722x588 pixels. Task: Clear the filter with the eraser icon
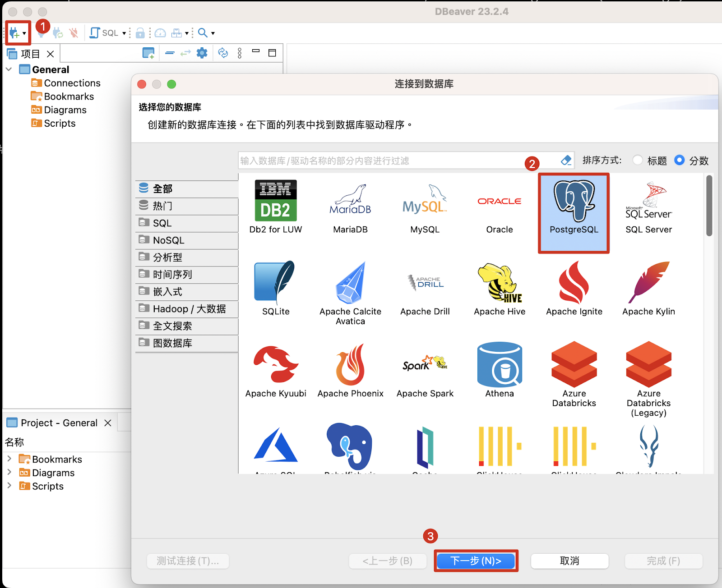(566, 161)
